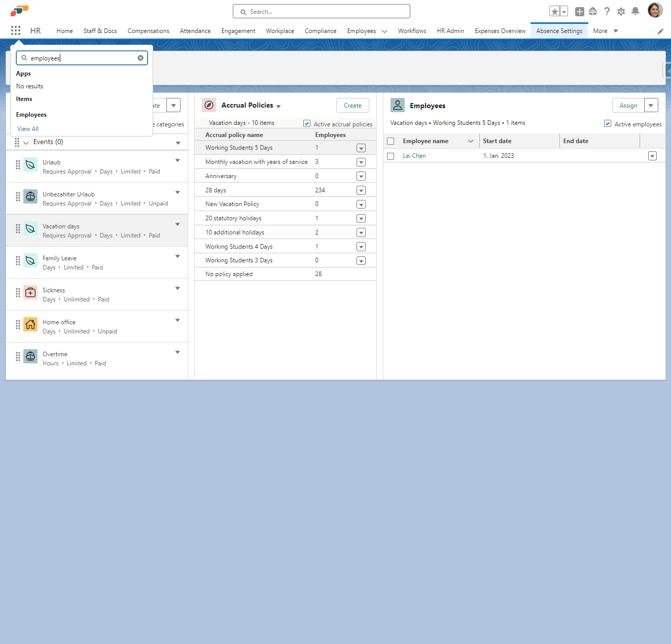Open the setup gear icon
The image size is (671, 644).
point(621,11)
